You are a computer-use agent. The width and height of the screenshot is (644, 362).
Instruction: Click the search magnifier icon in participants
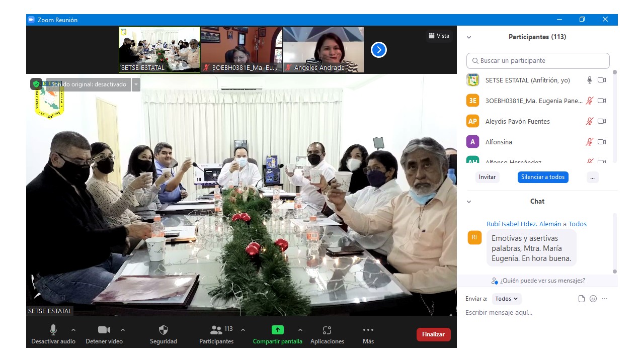point(475,60)
